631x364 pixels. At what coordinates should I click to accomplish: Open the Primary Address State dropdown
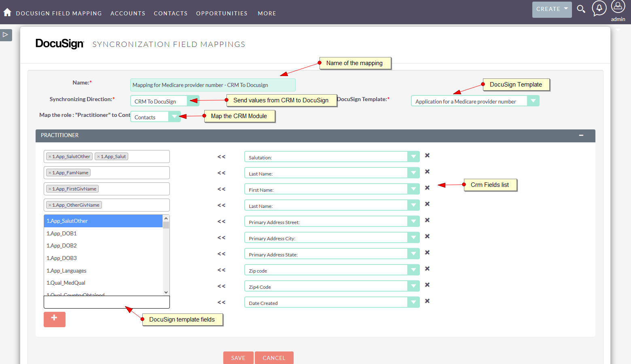(x=332, y=254)
